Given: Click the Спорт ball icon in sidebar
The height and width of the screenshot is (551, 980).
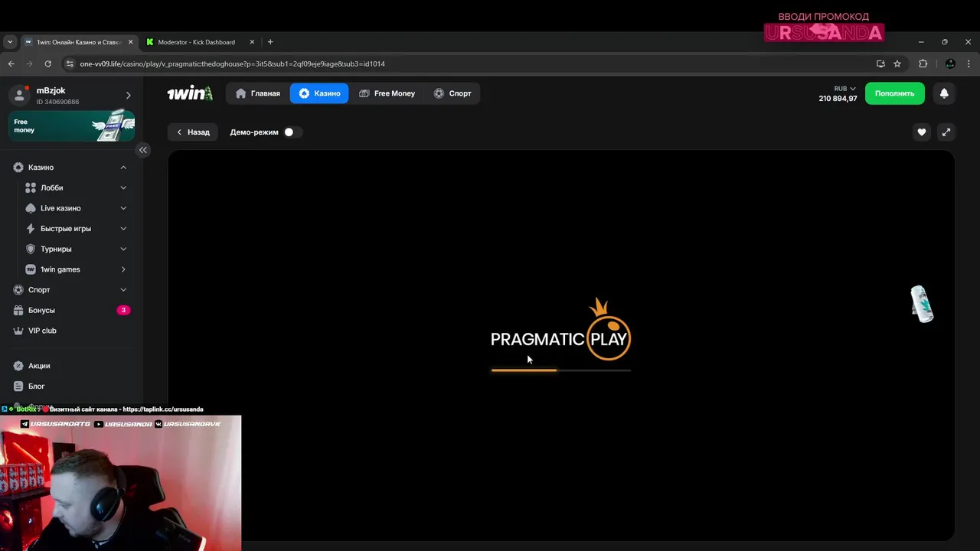Looking at the screenshot, I should 18,290.
